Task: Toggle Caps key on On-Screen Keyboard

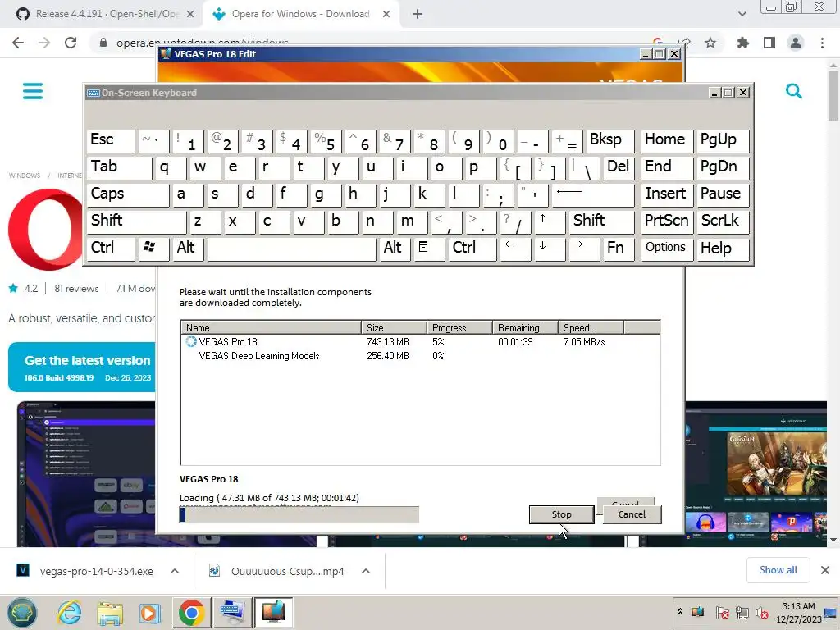Action: click(x=127, y=194)
